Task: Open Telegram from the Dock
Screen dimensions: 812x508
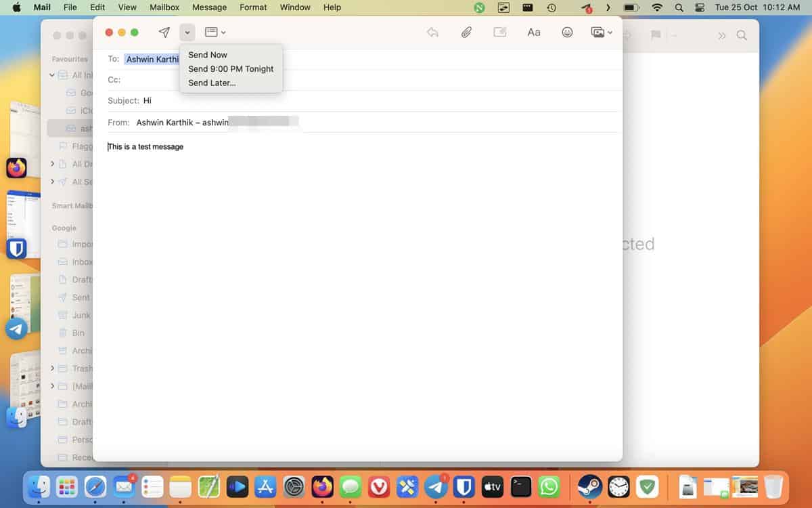Action: (x=436, y=486)
